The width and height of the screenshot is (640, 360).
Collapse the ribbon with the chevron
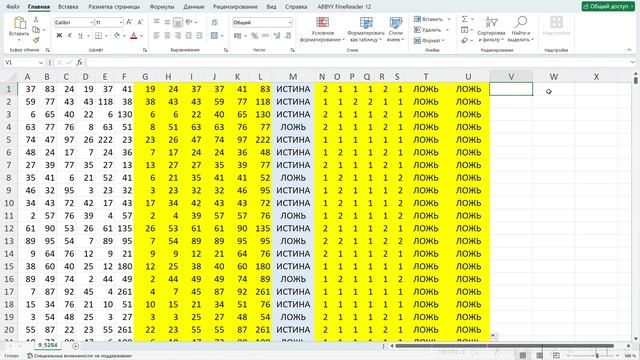tap(629, 50)
